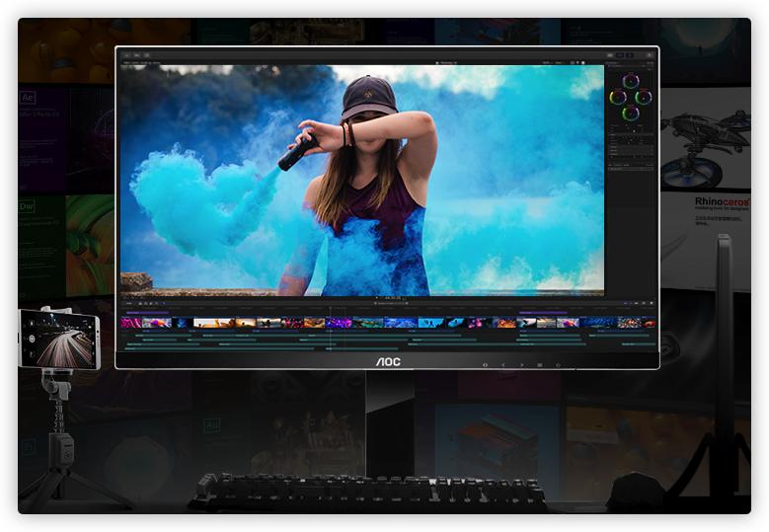Toggle the browser panel visibility button
Screen dimensions: 769x532
click(610, 55)
